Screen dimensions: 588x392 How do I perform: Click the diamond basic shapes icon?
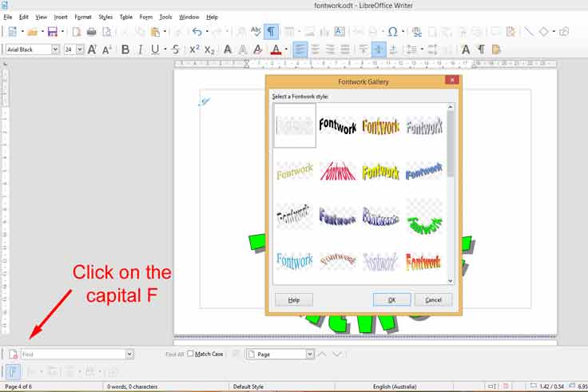[543, 32]
